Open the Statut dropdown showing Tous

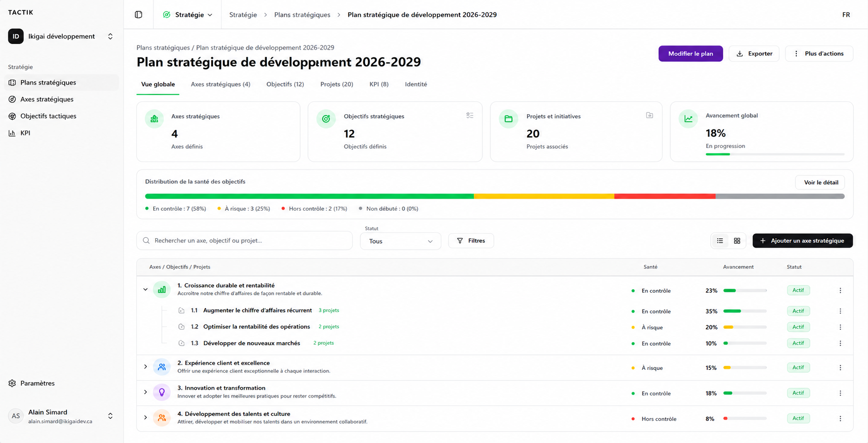coord(400,241)
